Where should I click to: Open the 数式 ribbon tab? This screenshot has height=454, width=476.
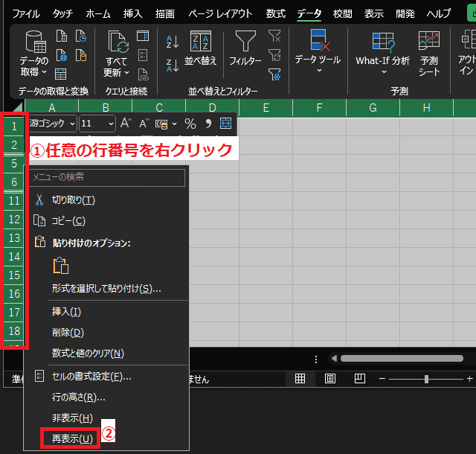(x=275, y=13)
